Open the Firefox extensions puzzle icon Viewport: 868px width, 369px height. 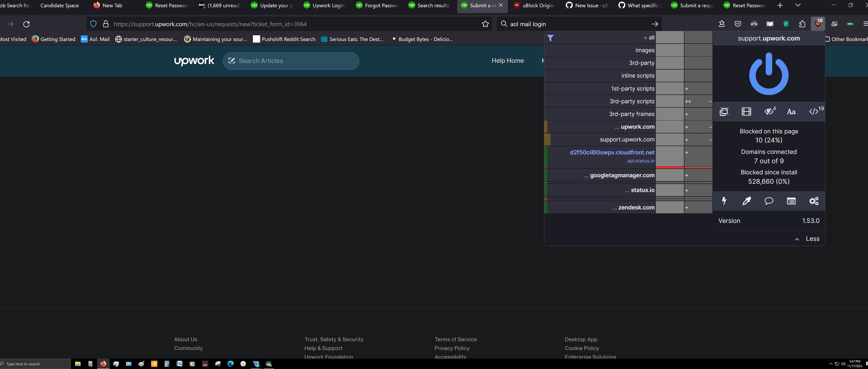tap(802, 24)
